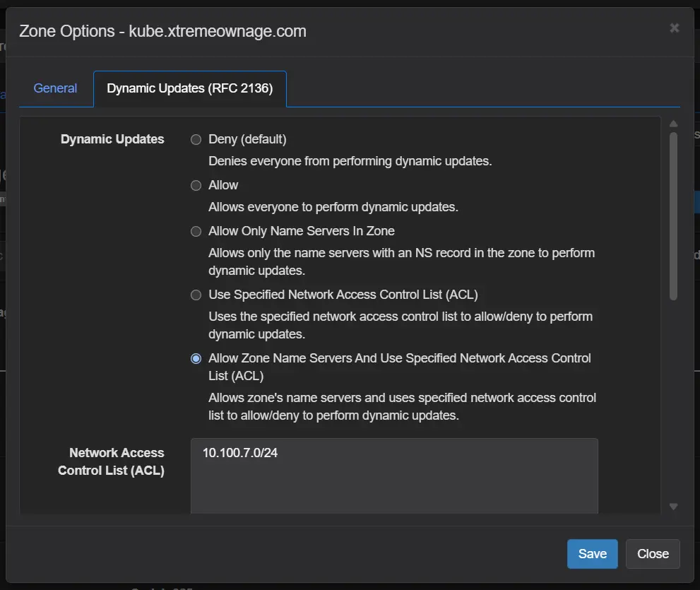The height and width of the screenshot is (590, 700).
Task: Switch to the General tab
Action: (x=55, y=88)
